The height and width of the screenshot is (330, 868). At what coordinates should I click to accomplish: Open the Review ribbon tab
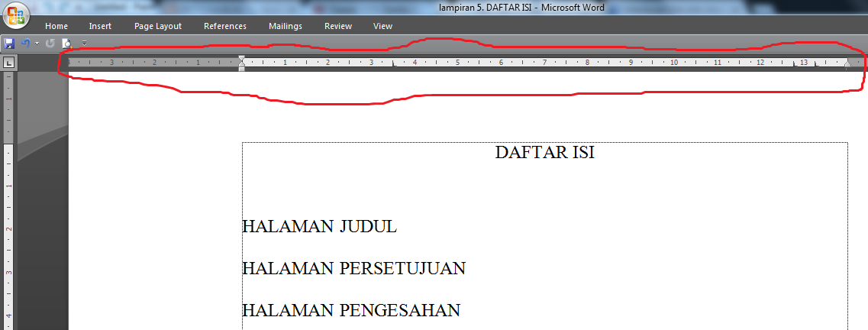338,26
